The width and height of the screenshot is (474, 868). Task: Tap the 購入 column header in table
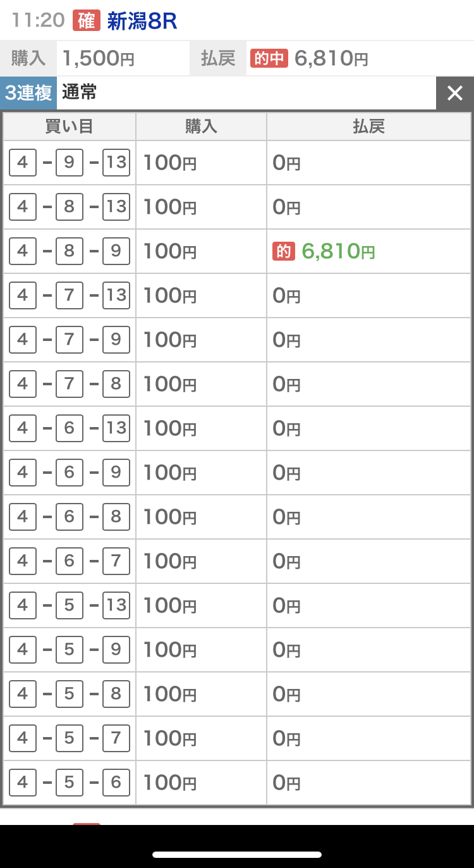click(x=201, y=127)
